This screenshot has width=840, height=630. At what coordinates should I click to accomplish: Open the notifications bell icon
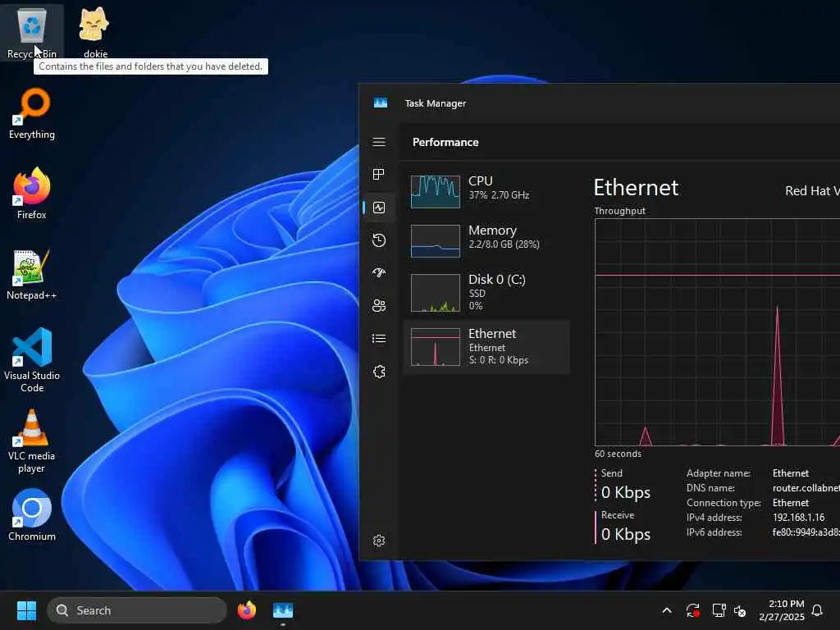[817, 610]
